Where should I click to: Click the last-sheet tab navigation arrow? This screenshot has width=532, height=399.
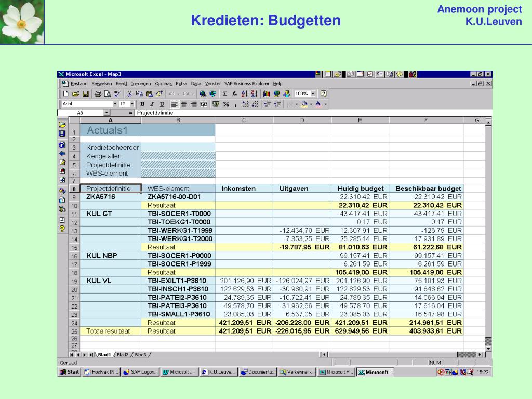91,355
